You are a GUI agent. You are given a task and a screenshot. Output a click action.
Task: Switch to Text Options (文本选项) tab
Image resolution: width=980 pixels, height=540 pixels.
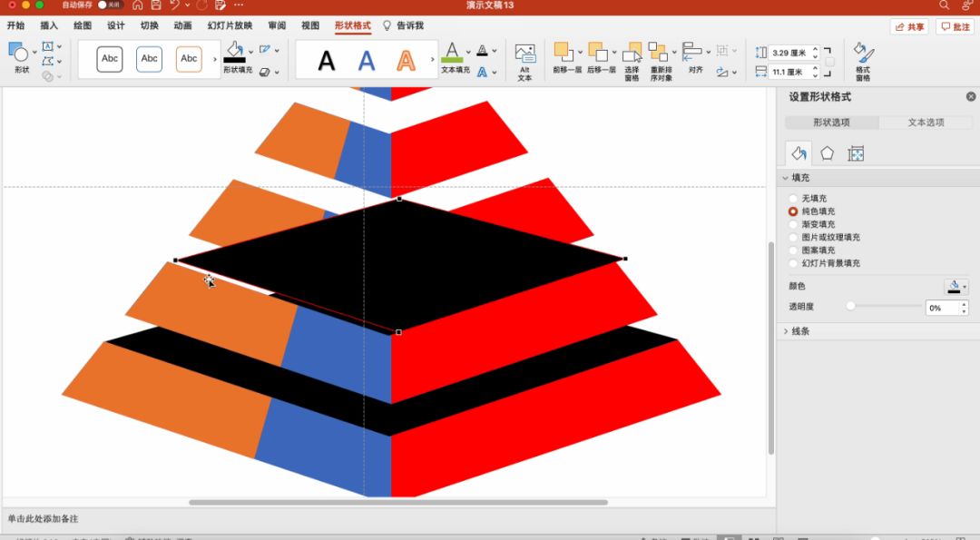coord(926,123)
